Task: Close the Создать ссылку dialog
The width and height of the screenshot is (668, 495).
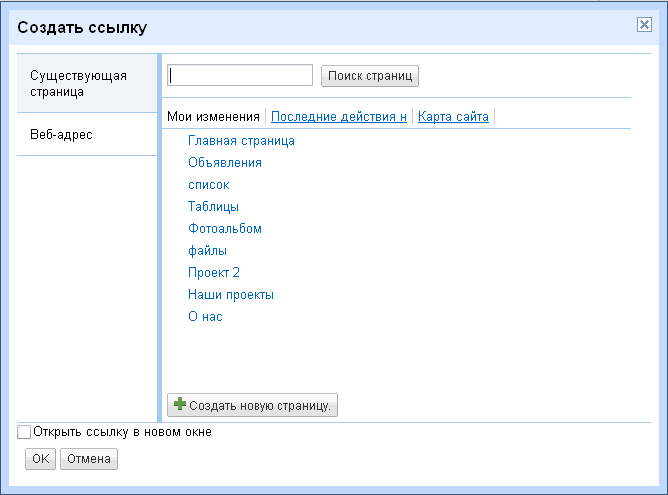Action: [644, 25]
